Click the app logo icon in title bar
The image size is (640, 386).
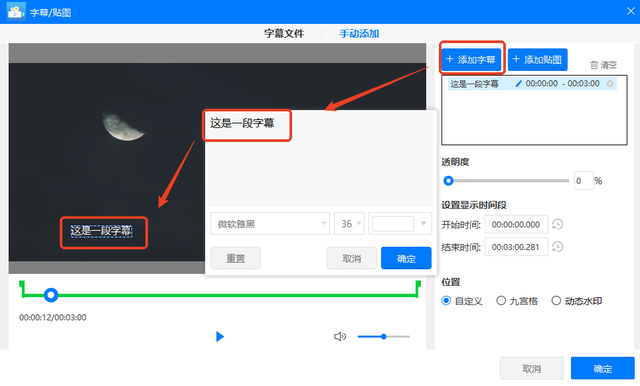point(16,11)
